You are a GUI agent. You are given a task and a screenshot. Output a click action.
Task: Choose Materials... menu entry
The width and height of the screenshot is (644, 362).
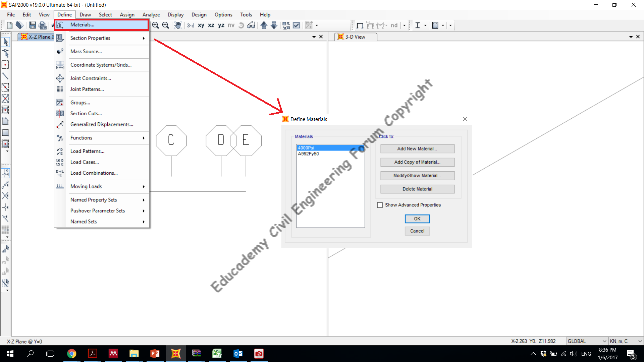coord(102,25)
